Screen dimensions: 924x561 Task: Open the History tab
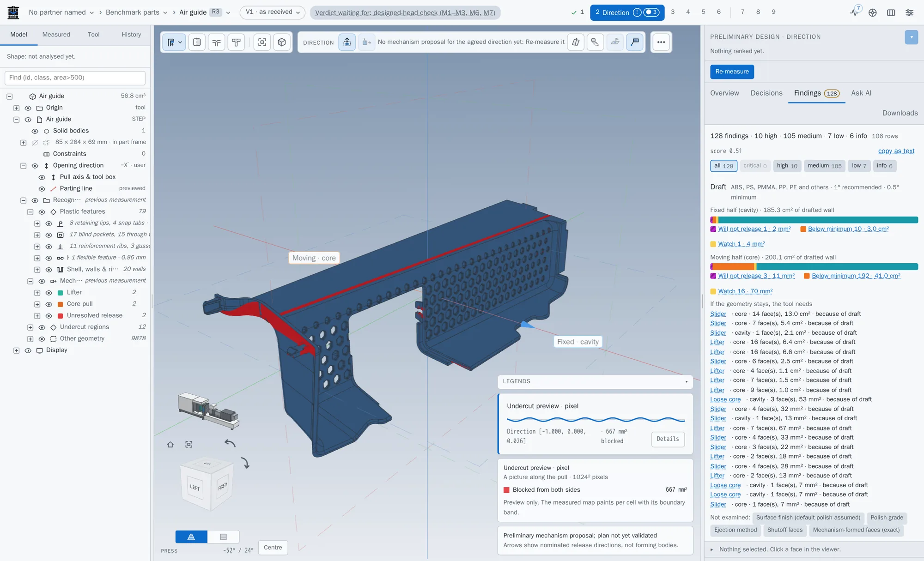tap(131, 35)
